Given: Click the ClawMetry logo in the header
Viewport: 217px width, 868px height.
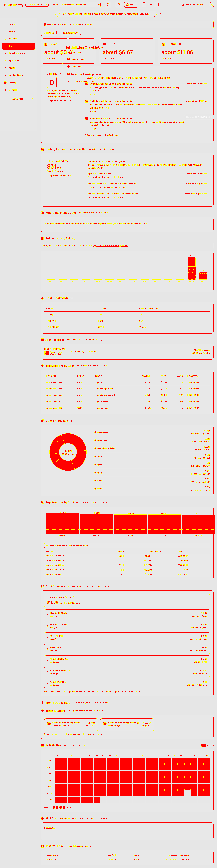Looking at the screenshot, I should coord(13,5).
